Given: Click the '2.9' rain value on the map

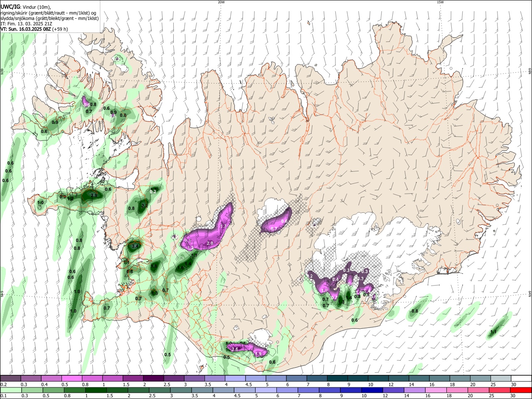Looking at the screenshot, I should (x=94, y=195).
